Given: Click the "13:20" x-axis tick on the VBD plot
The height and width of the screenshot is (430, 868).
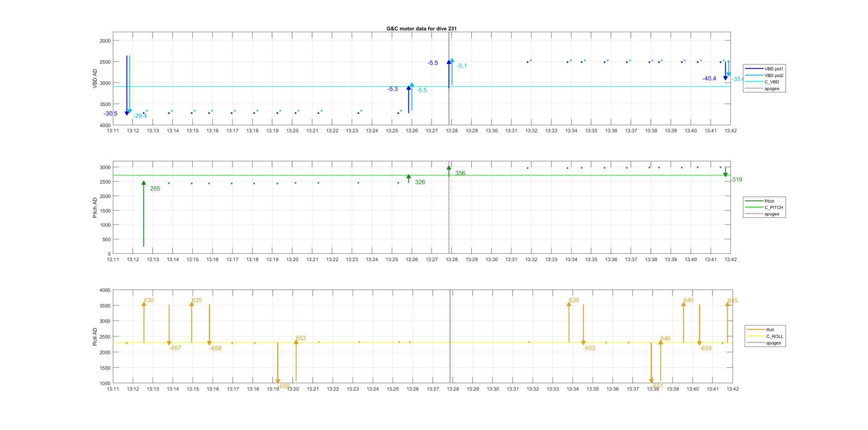Looking at the screenshot, I should 292,131.
